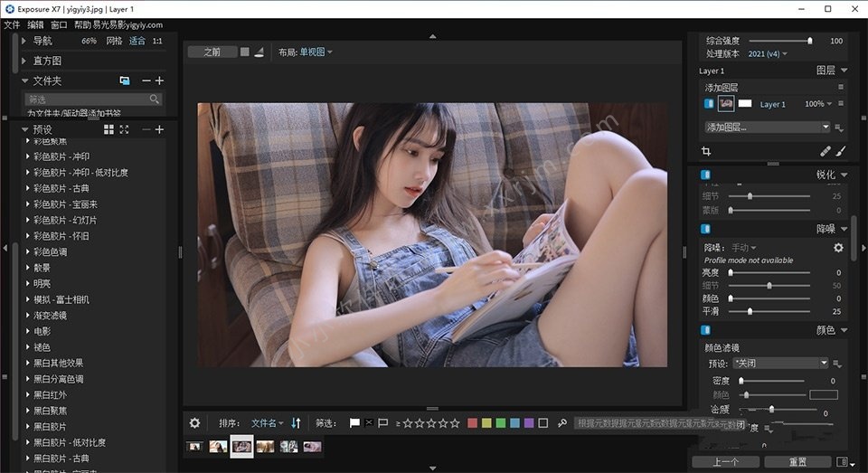Filter by picked flag
Screen dimensions: 868x473
[354, 423]
